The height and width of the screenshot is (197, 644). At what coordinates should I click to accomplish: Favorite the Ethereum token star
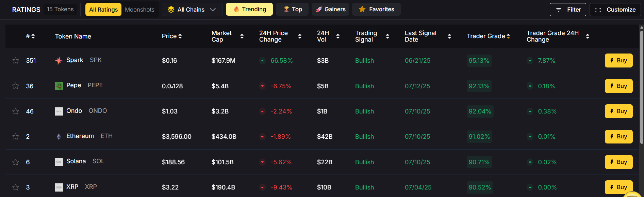[16, 137]
